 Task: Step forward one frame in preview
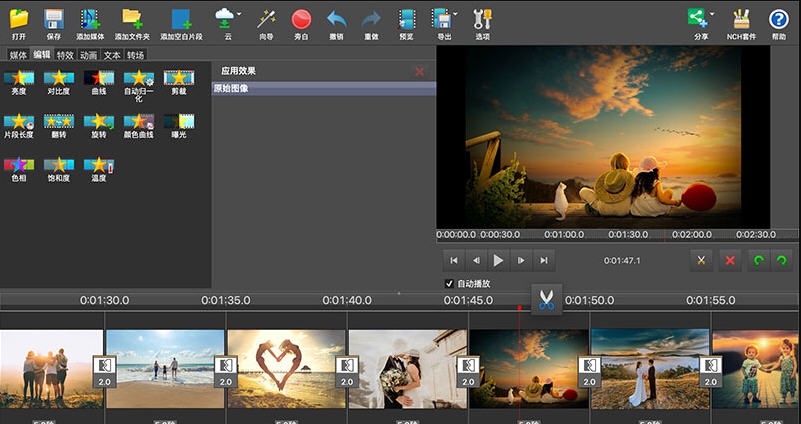tap(521, 261)
